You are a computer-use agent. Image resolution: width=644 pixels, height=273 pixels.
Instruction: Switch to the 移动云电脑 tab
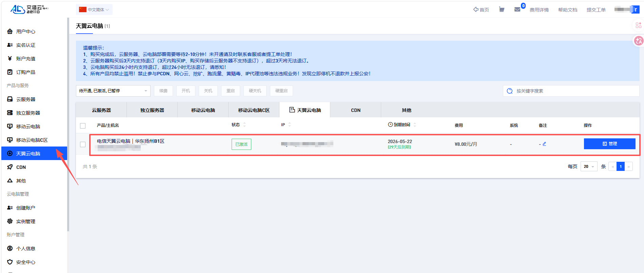click(x=203, y=110)
